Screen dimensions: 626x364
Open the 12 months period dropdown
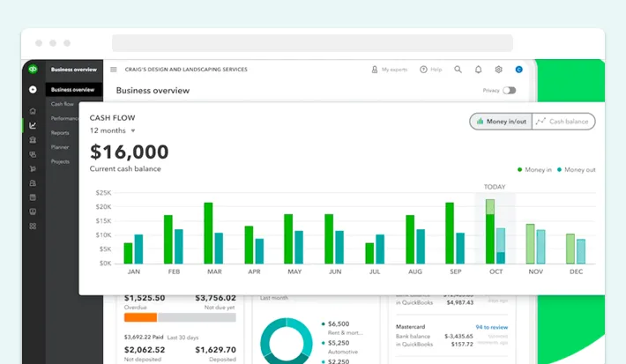[x=112, y=130]
